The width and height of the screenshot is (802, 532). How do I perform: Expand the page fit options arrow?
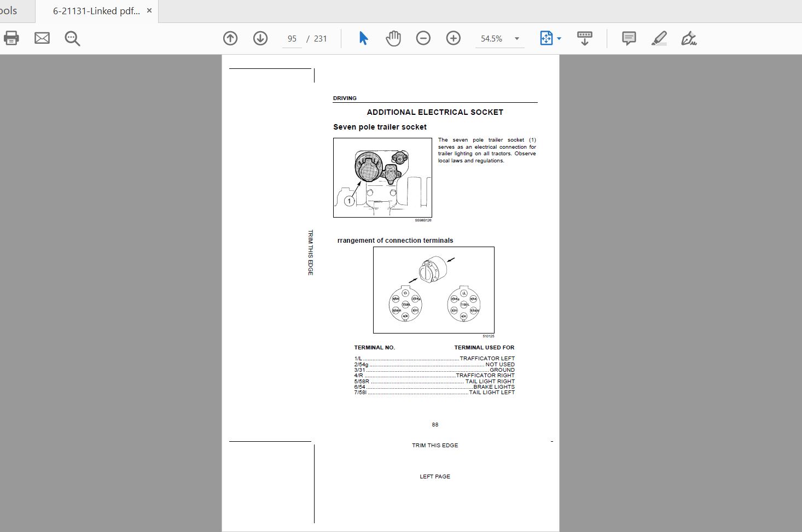[559, 39]
